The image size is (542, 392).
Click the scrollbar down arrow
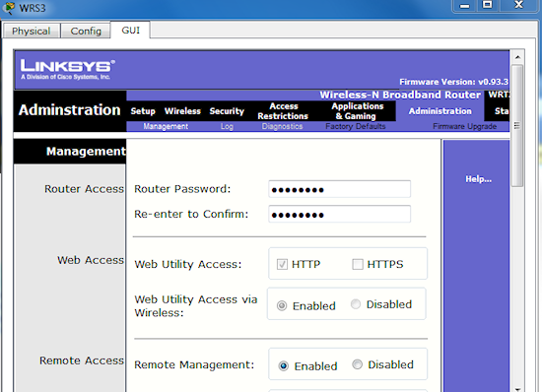pyautogui.click(x=517, y=388)
